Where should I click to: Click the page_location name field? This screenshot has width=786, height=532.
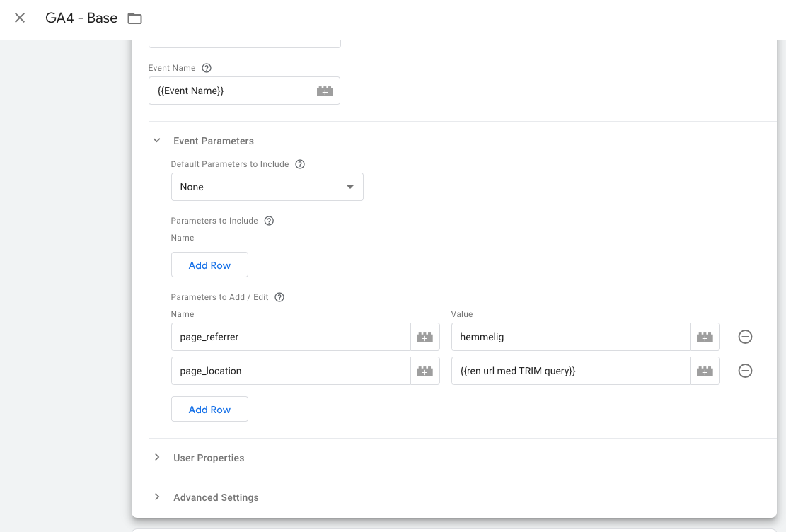291,371
